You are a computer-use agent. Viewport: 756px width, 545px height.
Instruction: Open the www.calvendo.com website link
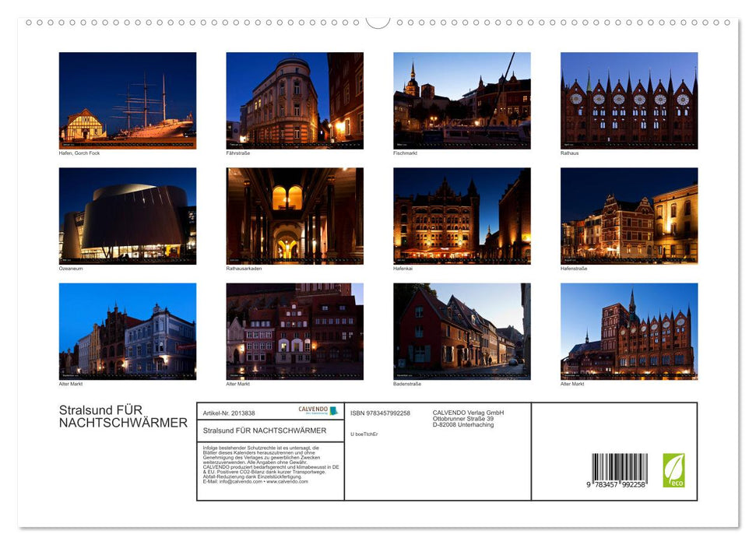click(290, 483)
